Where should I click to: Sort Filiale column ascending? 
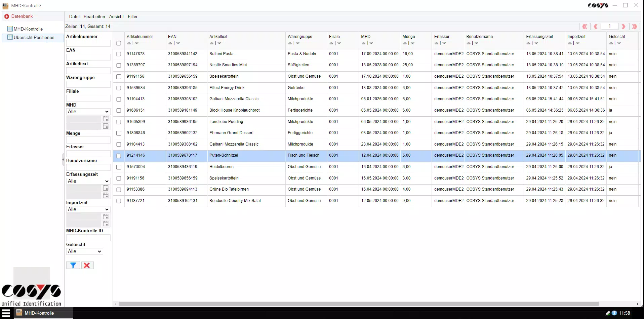(331, 43)
